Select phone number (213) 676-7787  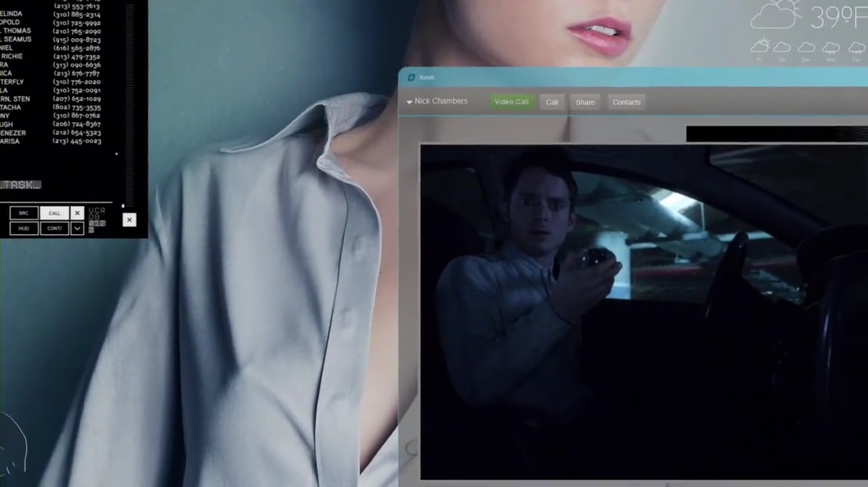[x=77, y=73]
